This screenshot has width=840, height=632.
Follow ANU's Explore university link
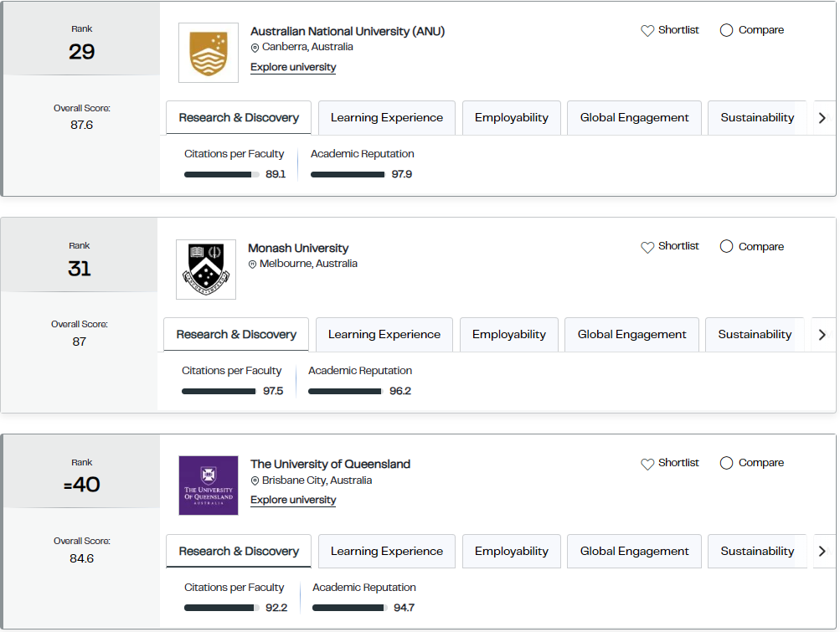[293, 68]
